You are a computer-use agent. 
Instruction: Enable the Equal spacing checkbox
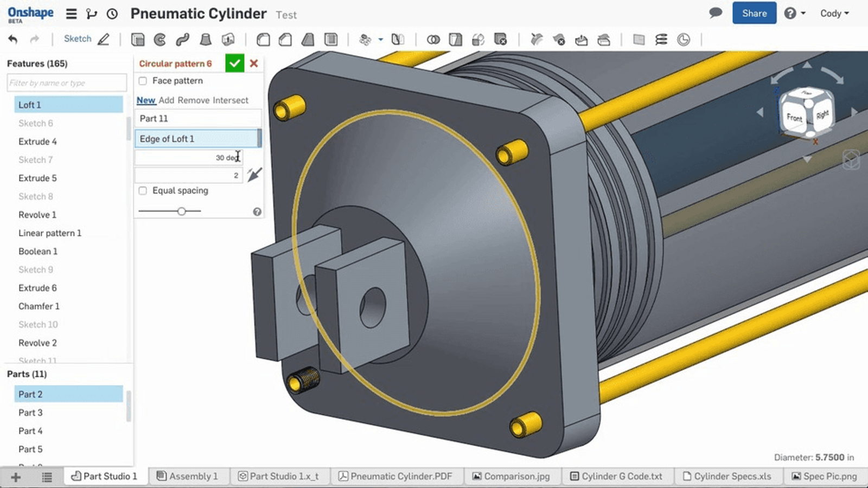pyautogui.click(x=143, y=191)
